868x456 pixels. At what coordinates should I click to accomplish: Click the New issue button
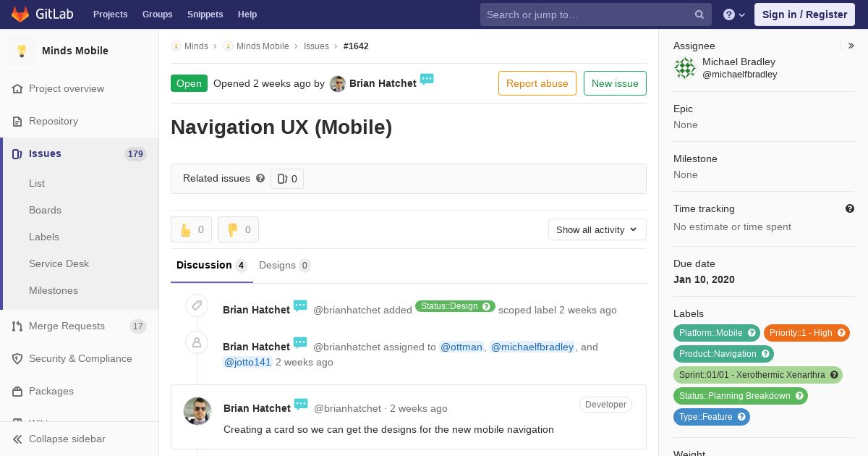[x=615, y=83]
